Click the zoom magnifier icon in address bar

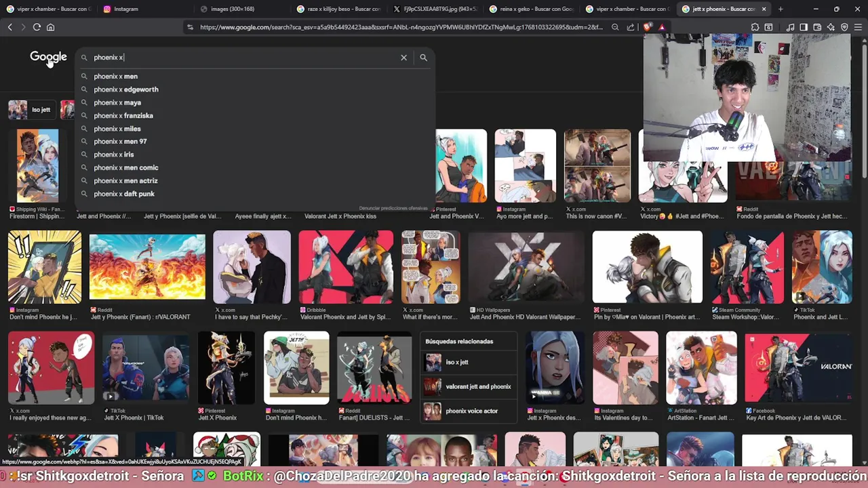point(615,27)
